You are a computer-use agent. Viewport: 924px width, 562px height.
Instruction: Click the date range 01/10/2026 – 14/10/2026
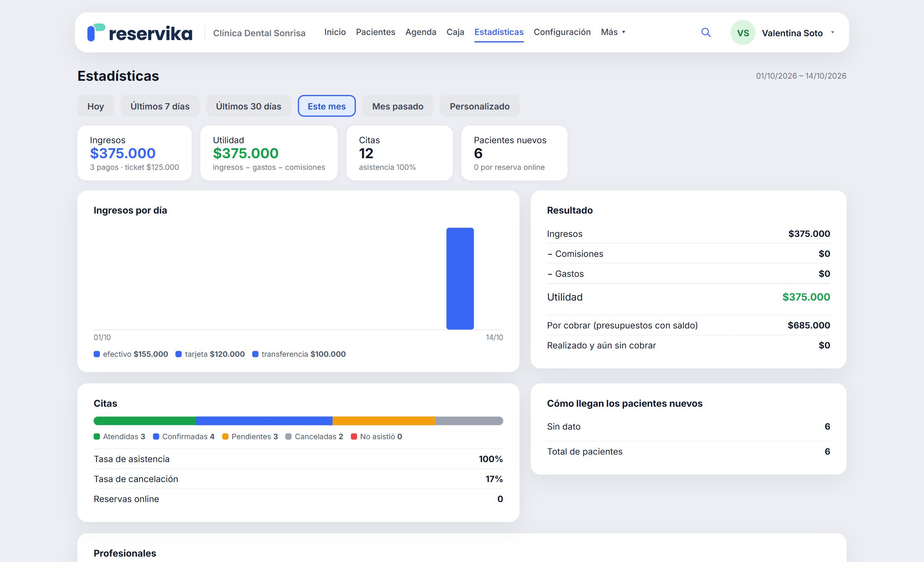pos(801,76)
